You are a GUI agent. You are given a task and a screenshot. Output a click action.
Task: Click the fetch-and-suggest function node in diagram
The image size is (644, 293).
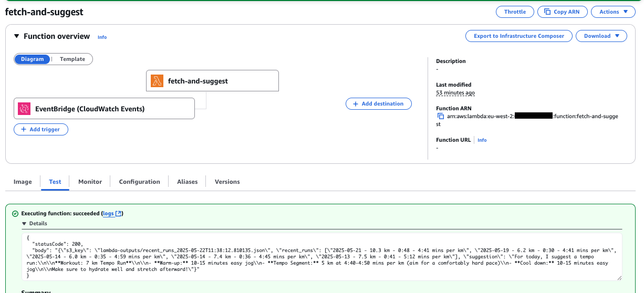(212, 81)
